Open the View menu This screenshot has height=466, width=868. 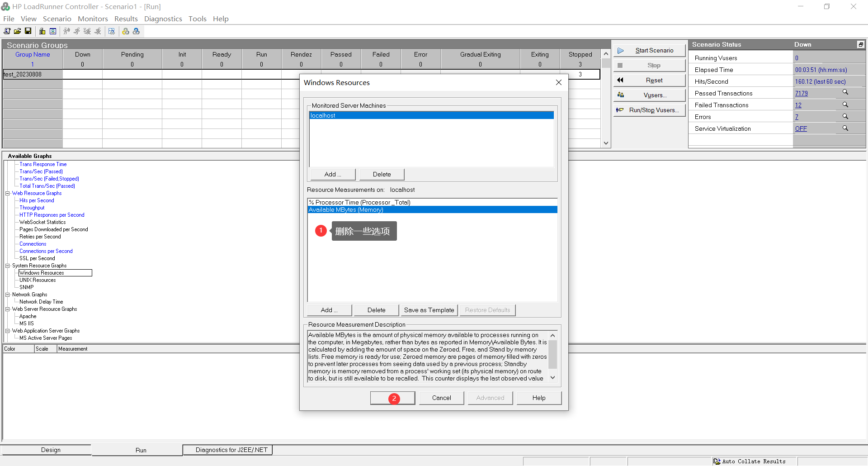coord(28,19)
